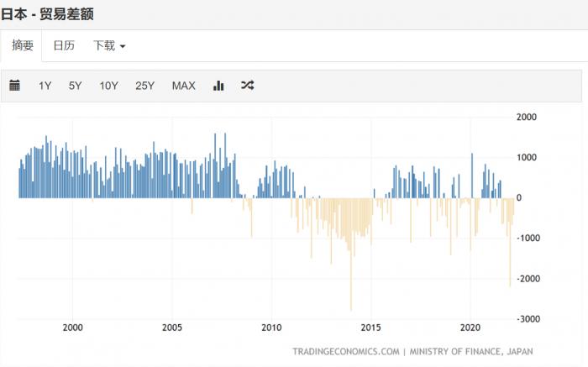Open the 日历 tab
The width and height of the screenshot is (588, 367).
pos(64,45)
